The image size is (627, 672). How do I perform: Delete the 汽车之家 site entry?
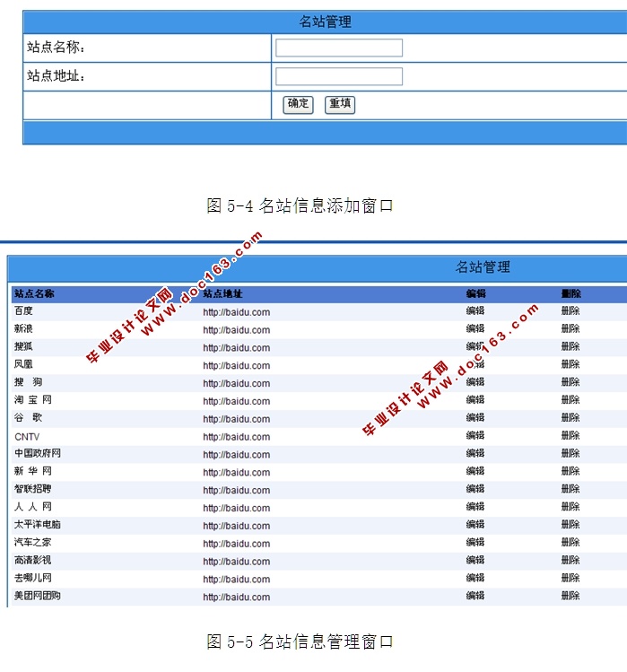tap(570, 543)
